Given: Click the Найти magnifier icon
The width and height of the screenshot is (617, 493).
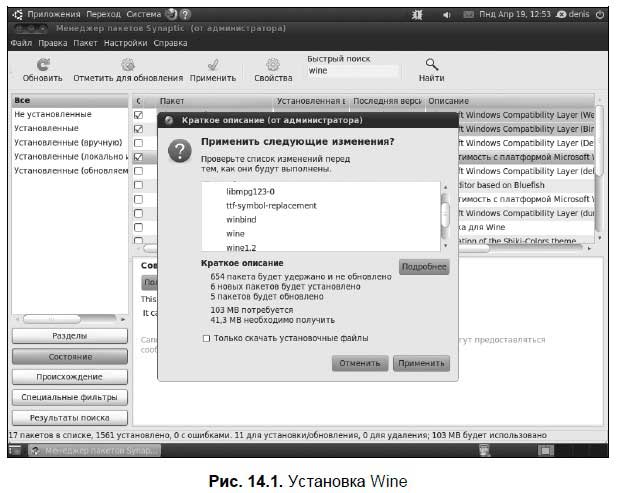Looking at the screenshot, I should click(432, 64).
